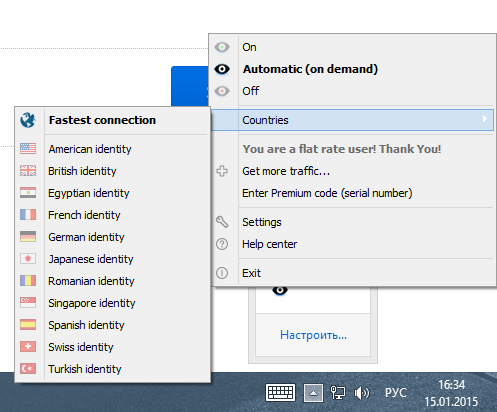Click the globe icon beside Fastest connection

[x=28, y=120]
